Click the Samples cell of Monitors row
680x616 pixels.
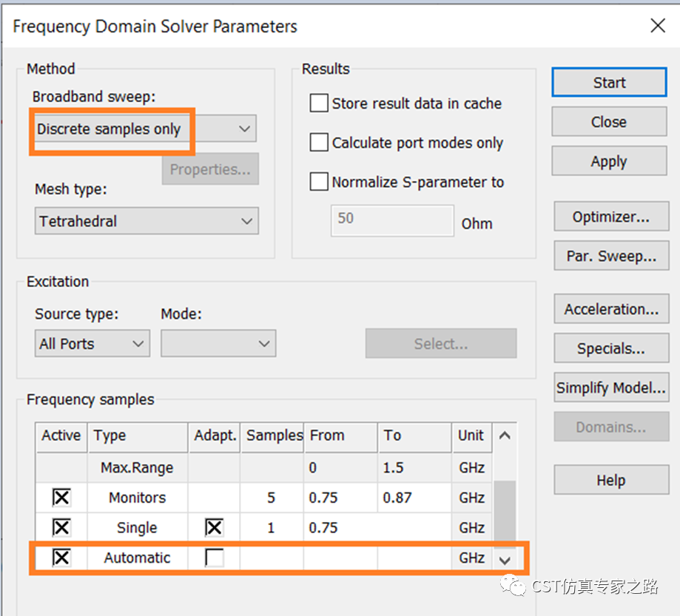[271, 498]
